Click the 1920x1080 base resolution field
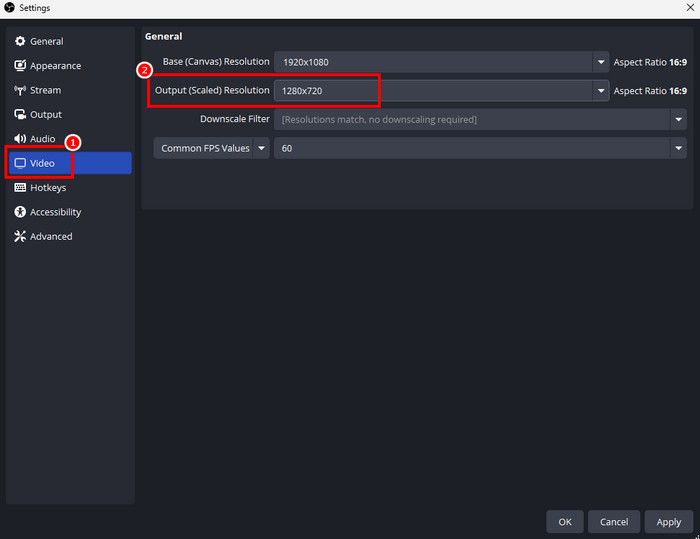This screenshot has height=539, width=700. click(x=433, y=62)
